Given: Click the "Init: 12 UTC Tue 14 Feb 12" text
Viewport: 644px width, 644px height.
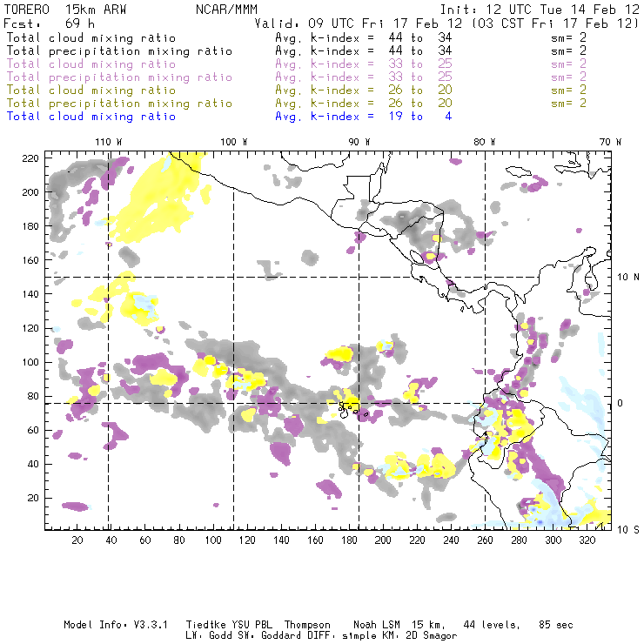Looking at the screenshot, I should [x=540, y=9].
